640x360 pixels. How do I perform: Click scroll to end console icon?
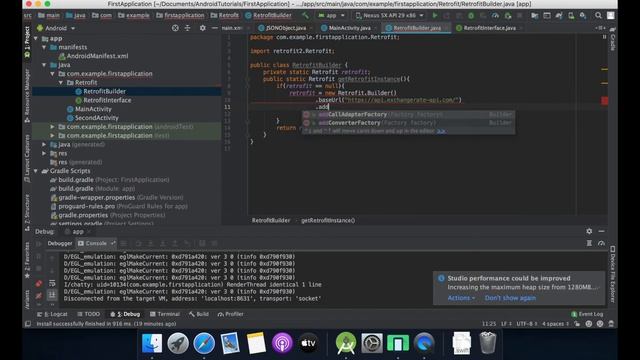tap(52, 294)
